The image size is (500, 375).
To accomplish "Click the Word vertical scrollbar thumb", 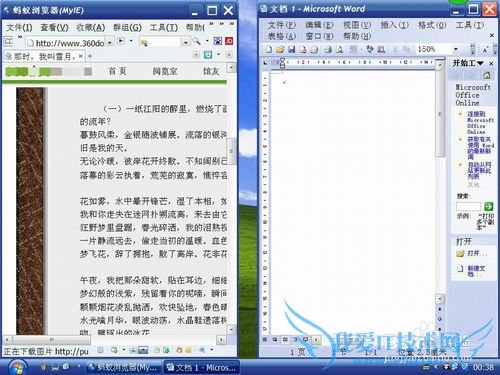I will tap(440, 113).
